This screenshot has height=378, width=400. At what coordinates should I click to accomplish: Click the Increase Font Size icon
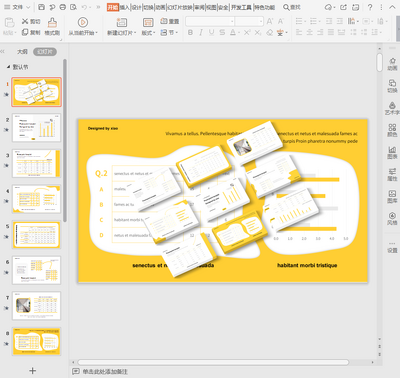coord(269,21)
